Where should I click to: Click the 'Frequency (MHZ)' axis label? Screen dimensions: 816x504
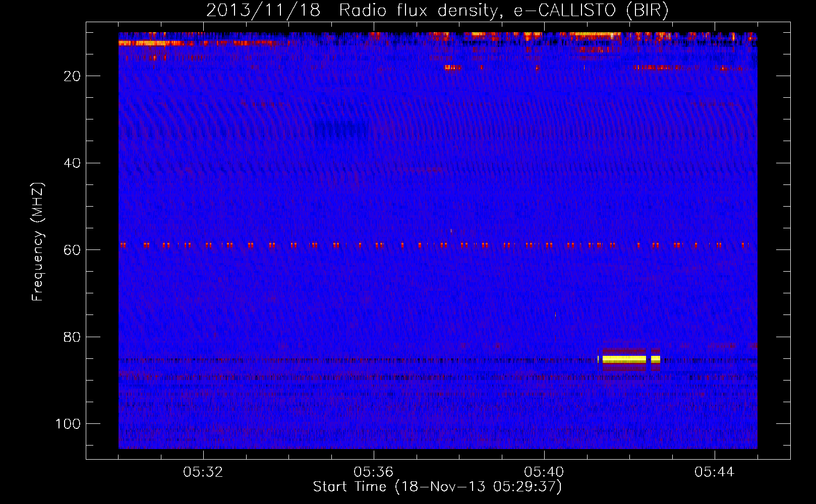click(38, 241)
